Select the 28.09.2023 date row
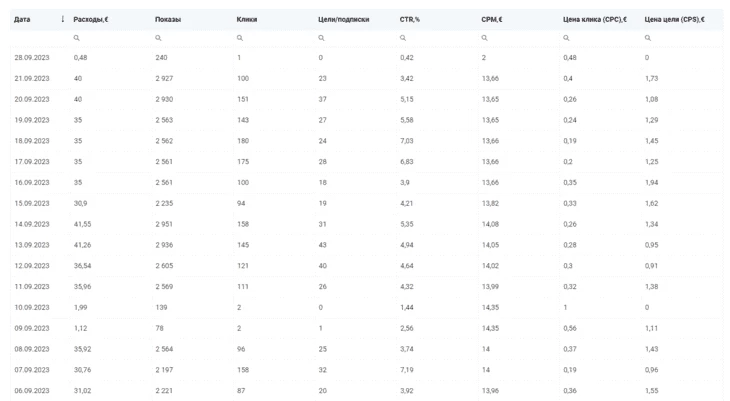Viewport: 730px width, 401px height. [x=367, y=58]
